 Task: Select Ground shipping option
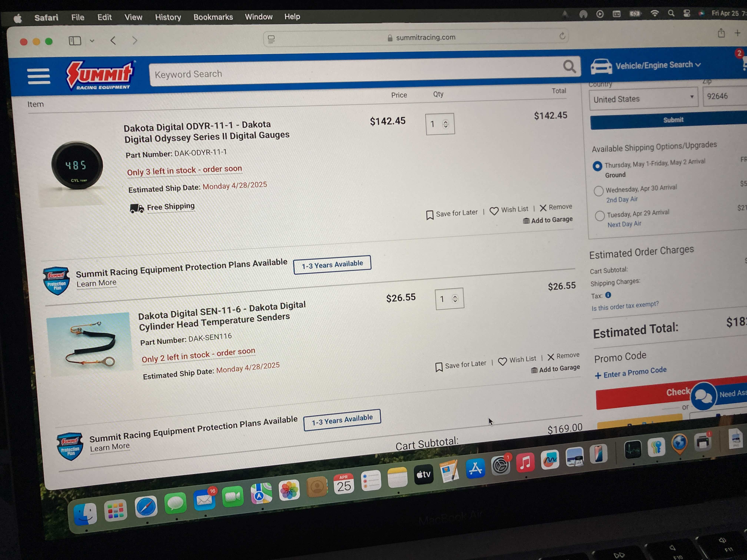click(597, 166)
